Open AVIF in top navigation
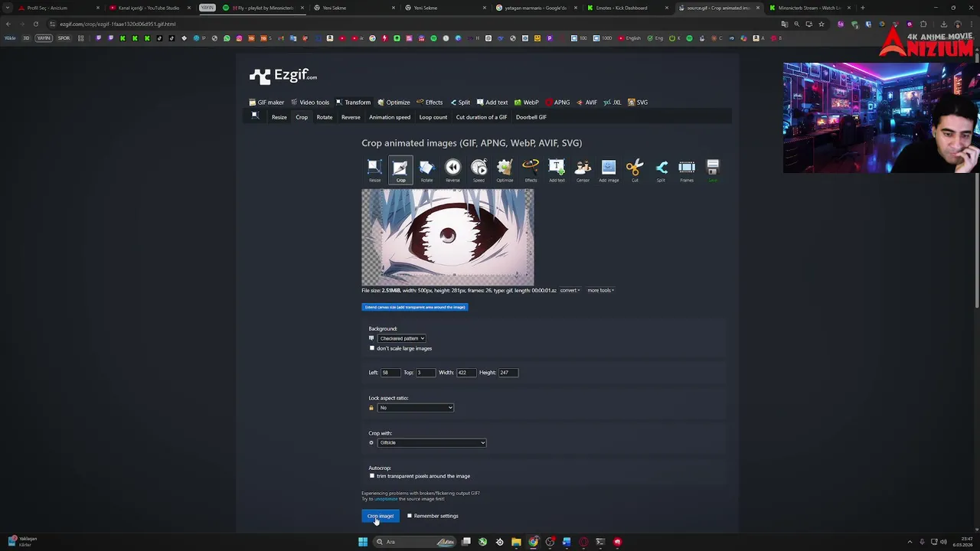 [587, 102]
